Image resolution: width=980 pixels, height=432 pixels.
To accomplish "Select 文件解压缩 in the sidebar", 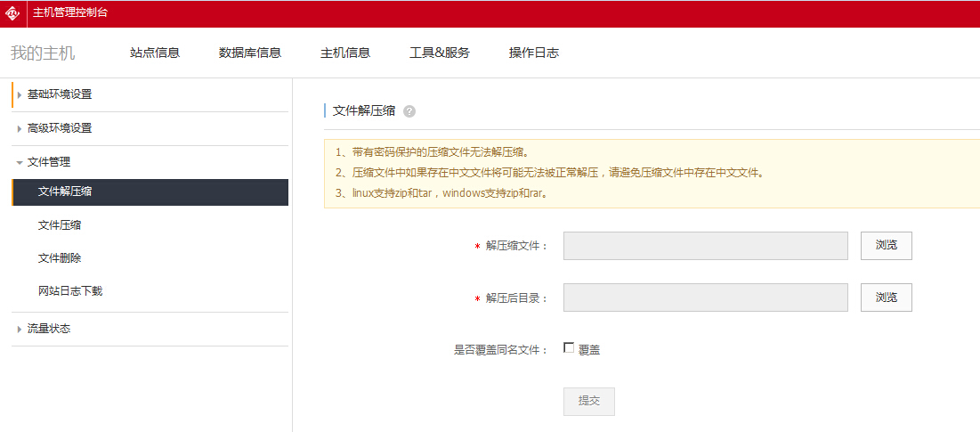I will tap(66, 192).
